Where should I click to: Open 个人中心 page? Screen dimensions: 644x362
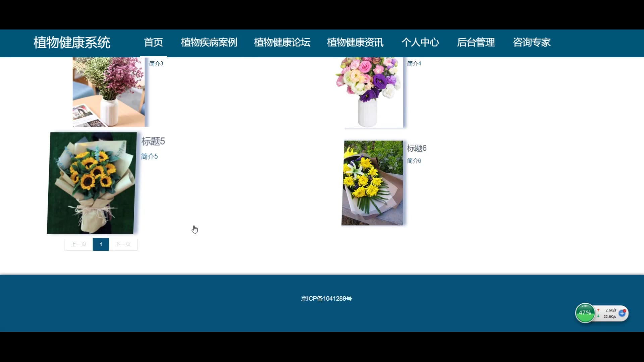pos(420,43)
